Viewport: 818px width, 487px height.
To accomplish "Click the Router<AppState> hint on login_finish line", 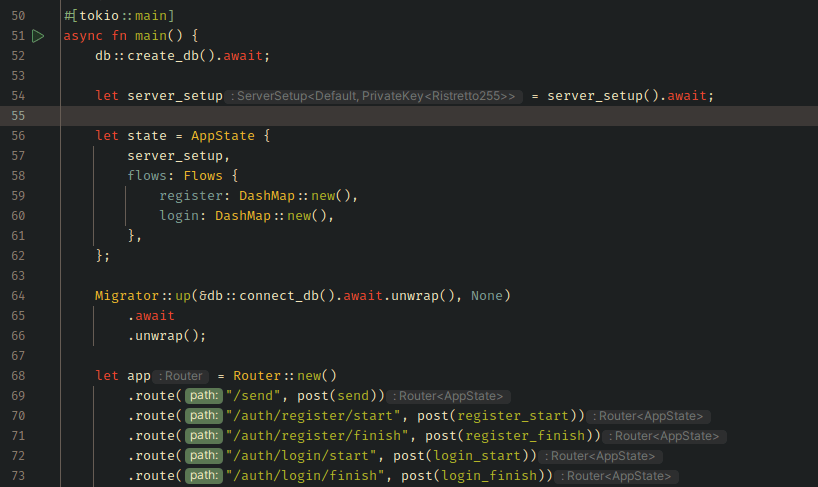I will click(616, 476).
